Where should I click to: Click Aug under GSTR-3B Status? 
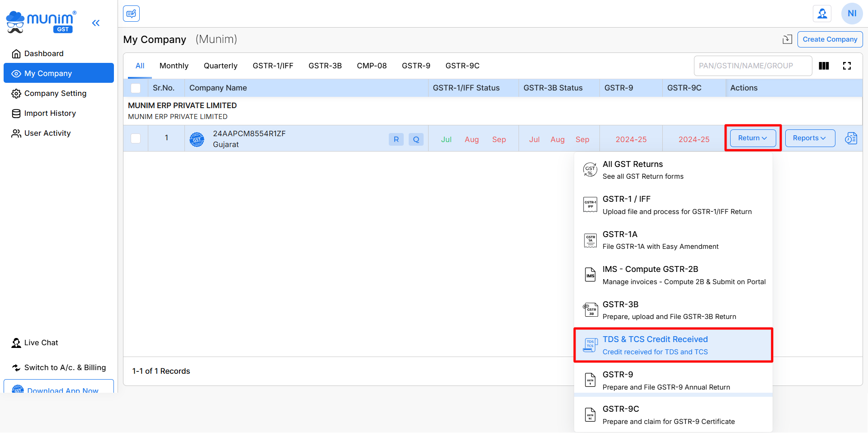coord(557,139)
